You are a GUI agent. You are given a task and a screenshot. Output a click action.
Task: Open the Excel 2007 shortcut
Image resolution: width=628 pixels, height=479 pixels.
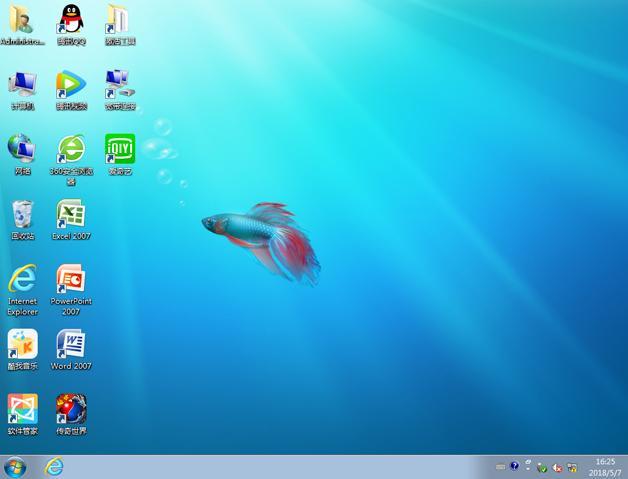(x=70, y=215)
